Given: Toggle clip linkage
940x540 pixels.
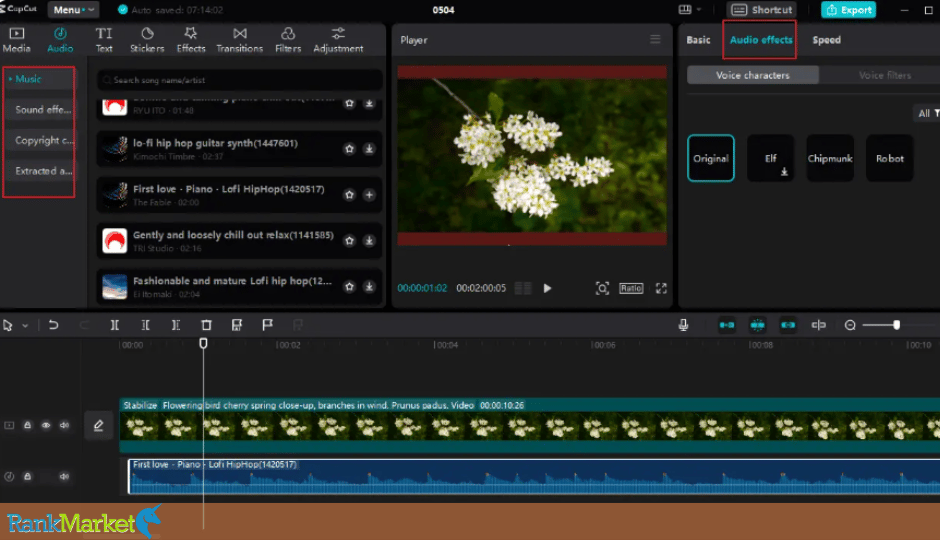Looking at the screenshot, I should tap(788, 325).
